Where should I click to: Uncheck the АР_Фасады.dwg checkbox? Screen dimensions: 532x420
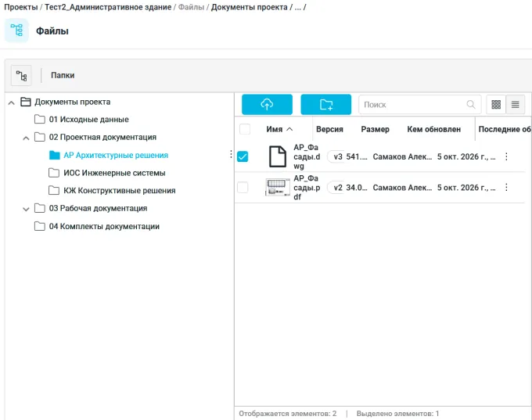(243, 156)
